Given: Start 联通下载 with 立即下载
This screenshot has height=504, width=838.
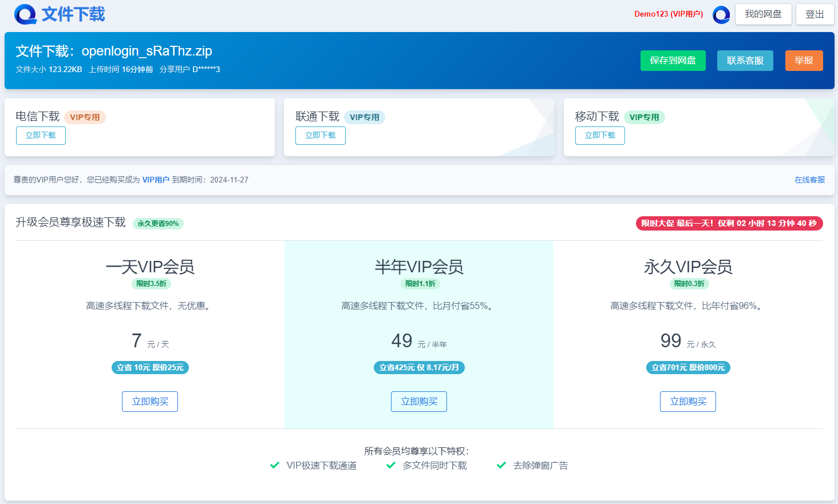Looking at the screenshot, I should click(321, 136).
